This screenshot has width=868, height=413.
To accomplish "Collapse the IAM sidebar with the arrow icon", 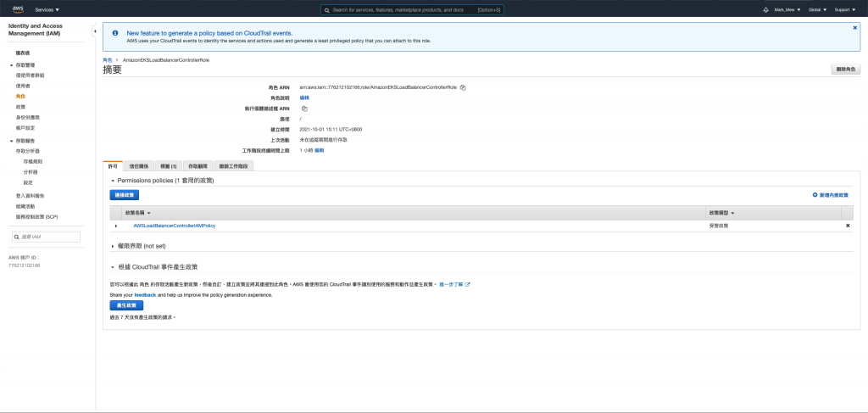I will coord(94,31).
